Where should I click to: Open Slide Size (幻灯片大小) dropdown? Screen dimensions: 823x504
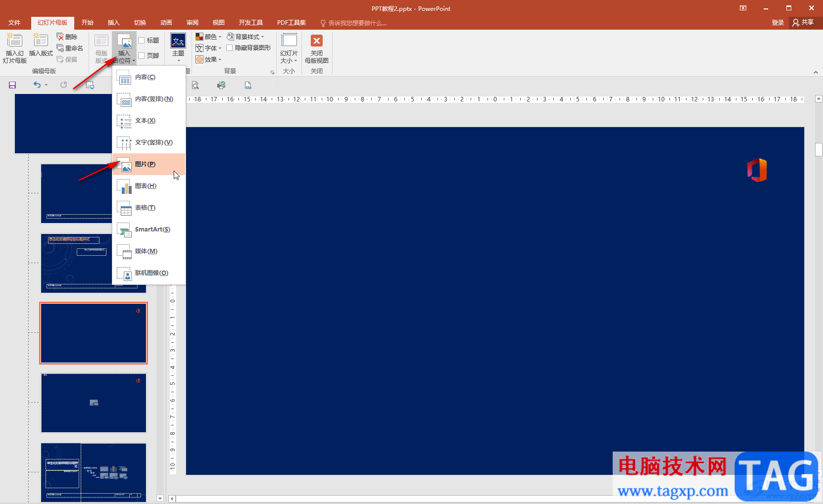pyautogui.click(x=289, y=48)
